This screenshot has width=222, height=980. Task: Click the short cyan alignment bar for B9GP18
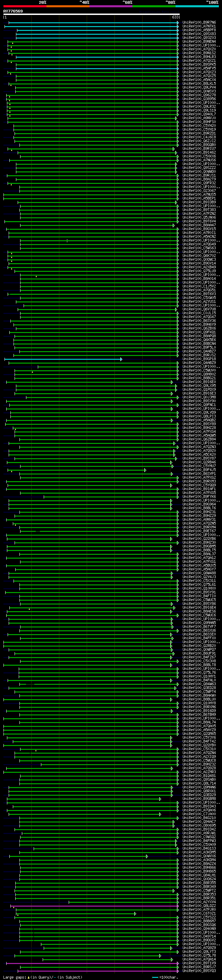pyautogui.click(x=63, y=359)
